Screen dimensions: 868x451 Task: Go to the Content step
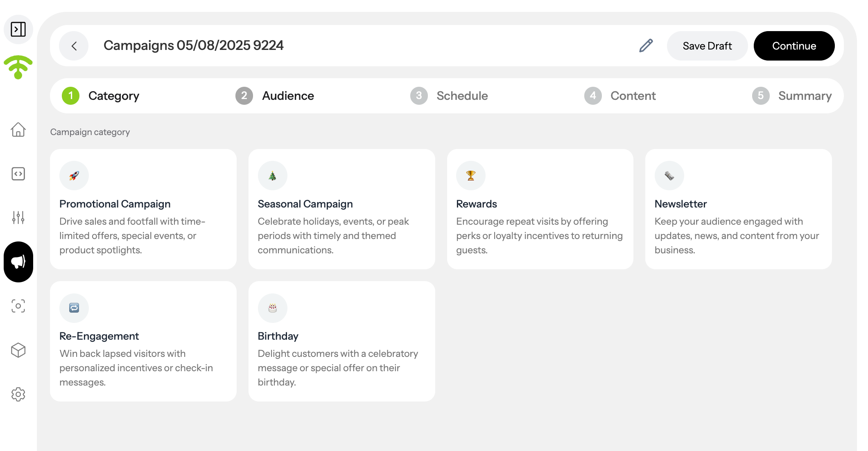point(620,96)
